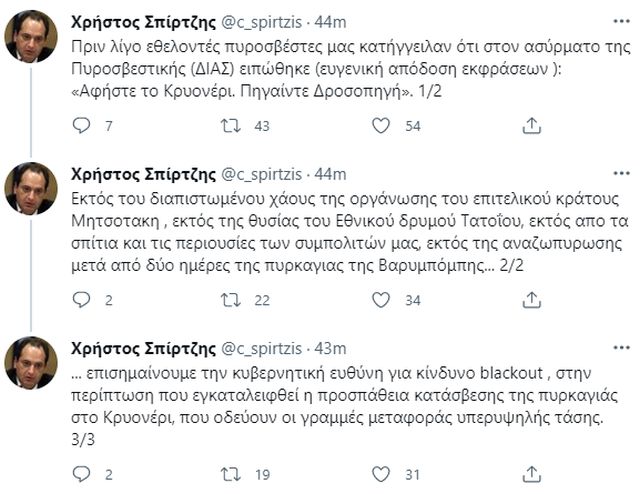Open Χρήστος Σπίρτζης name on first tweet

click(136, 21)
